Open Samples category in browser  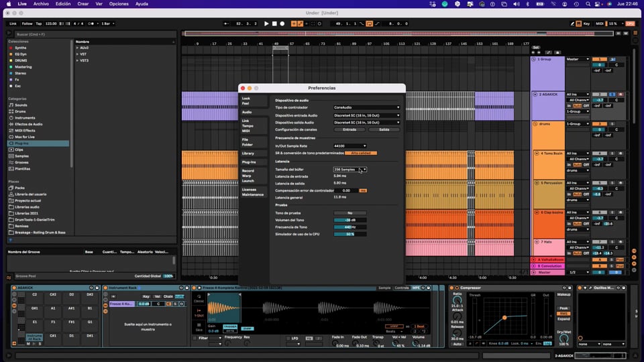click(x=21, y=156)
